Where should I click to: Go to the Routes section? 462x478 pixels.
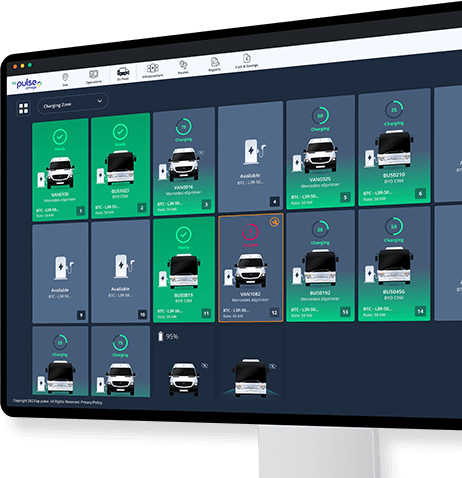coord(183,67)
